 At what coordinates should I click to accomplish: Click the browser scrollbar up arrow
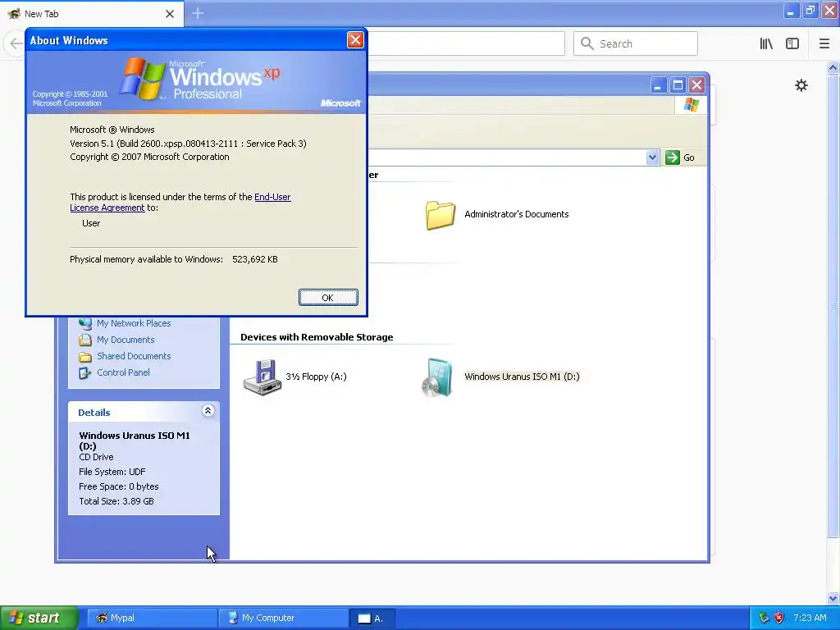tap(833, 67)
